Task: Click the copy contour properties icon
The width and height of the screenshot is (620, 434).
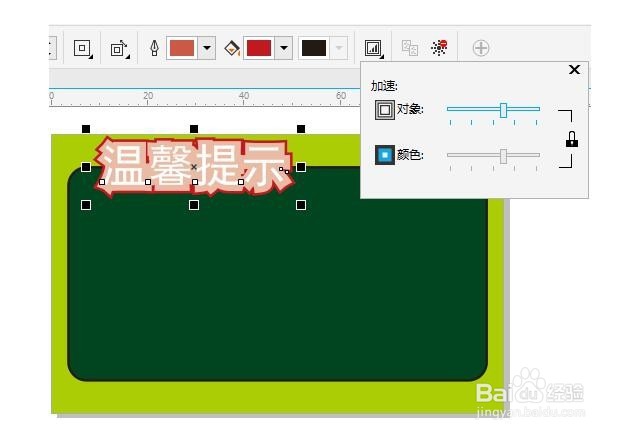Action: pos(410,48)
